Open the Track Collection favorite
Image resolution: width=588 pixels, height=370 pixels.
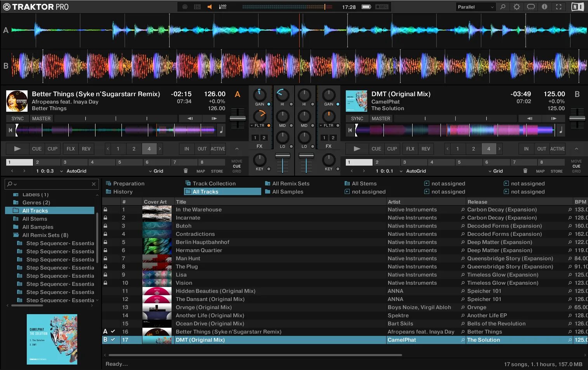coord(210,184)
